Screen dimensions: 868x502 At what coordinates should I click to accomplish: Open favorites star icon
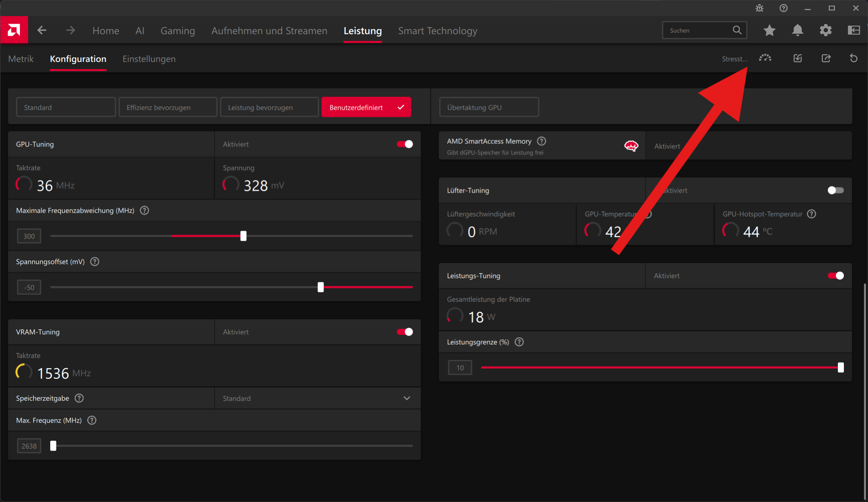pos(769,30)
